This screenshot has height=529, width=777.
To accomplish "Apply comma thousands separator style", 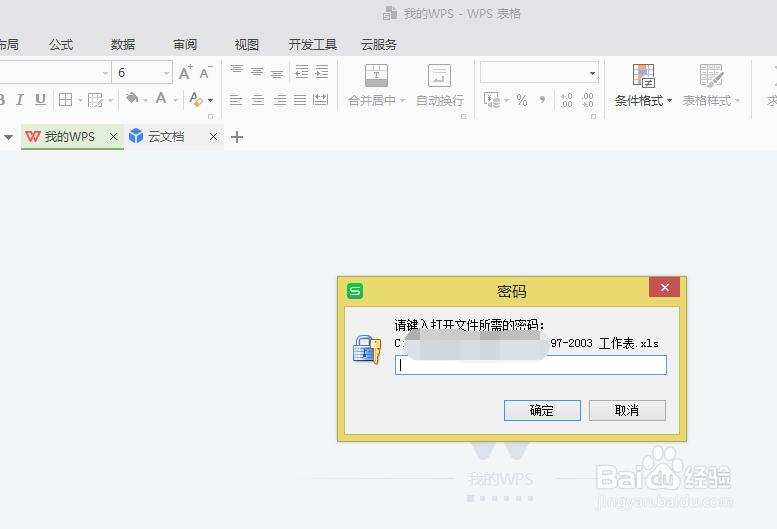I will coord(543,100).
